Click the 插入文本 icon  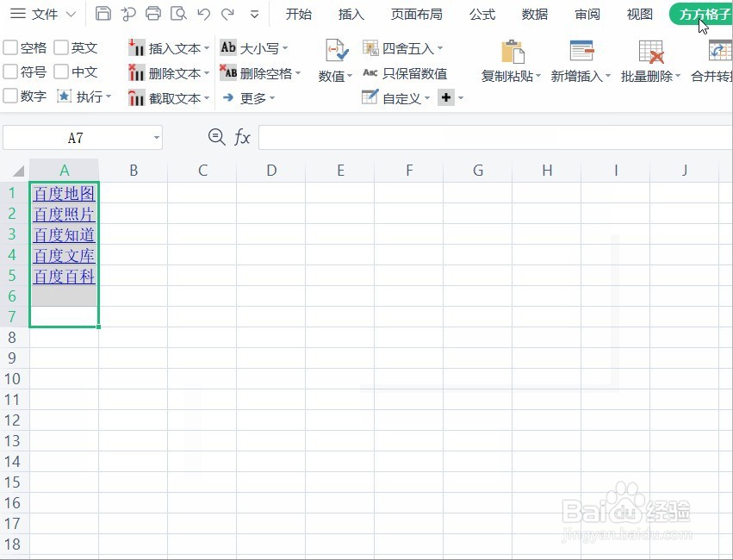136,47
